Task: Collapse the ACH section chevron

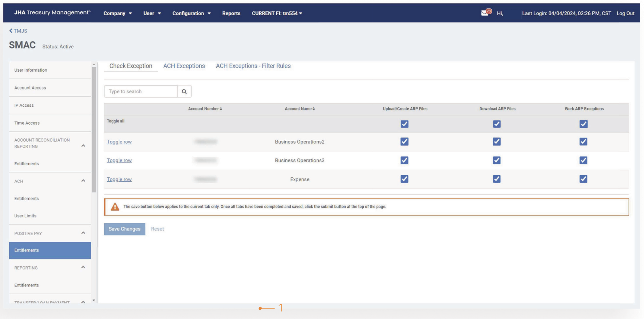Action: [x=83, y=181]
